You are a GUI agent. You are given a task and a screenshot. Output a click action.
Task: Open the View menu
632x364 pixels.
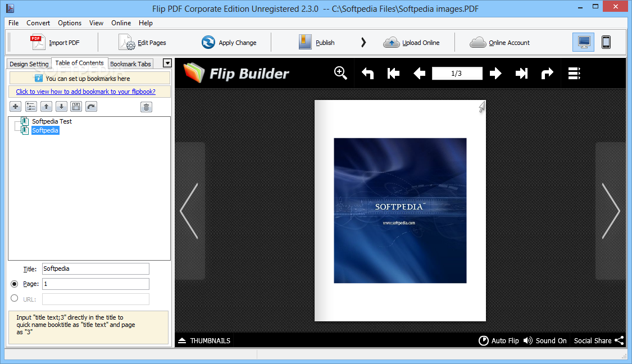pos(96,23)
